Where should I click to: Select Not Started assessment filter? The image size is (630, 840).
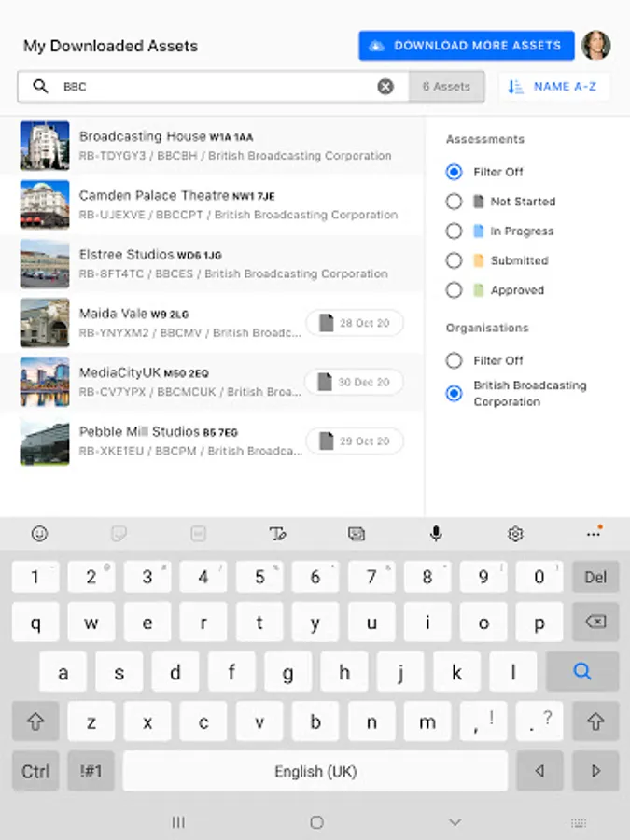point(454,202)
